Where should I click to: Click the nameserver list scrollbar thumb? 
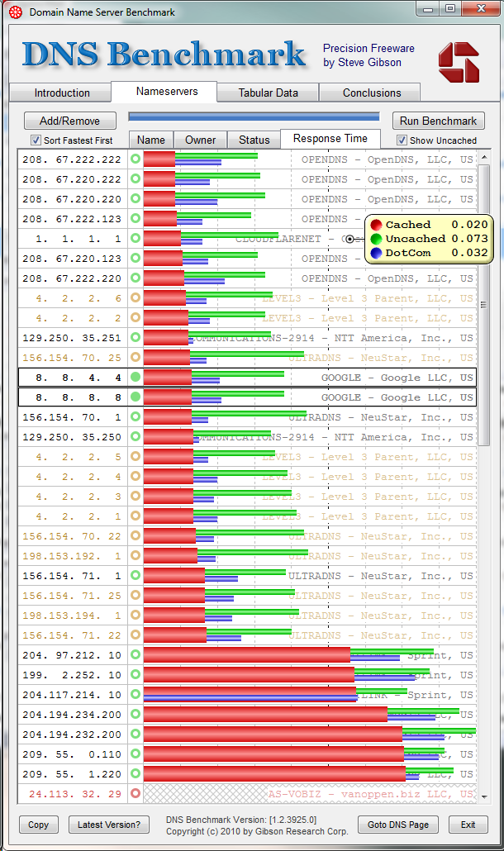[484, 305]
